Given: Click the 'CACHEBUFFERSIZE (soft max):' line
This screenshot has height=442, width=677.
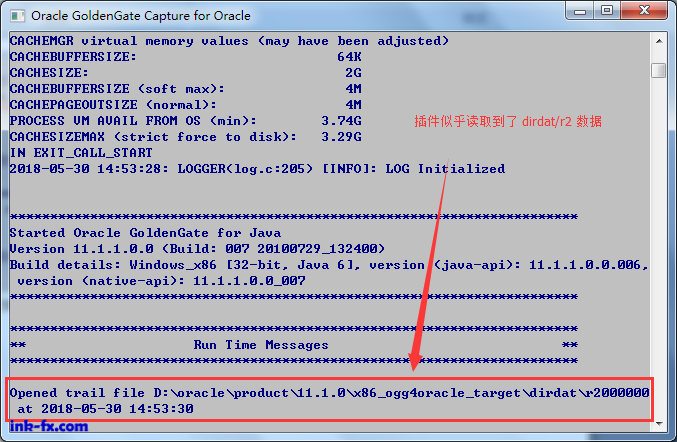Looking at the screenshot, I should click(x=186, y=89).
